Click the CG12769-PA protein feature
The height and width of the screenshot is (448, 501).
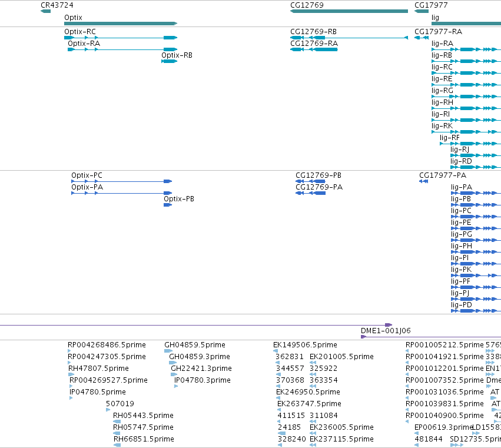[311, 193]
